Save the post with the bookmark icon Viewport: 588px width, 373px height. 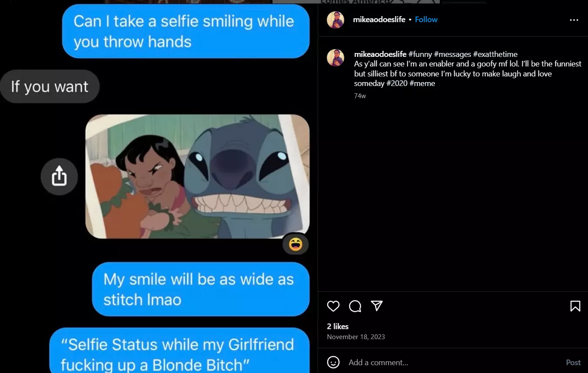[x=575, y=306]
